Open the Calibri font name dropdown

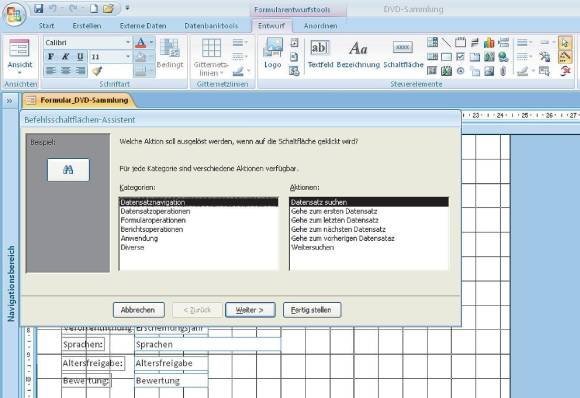click(x=128, y=43)
